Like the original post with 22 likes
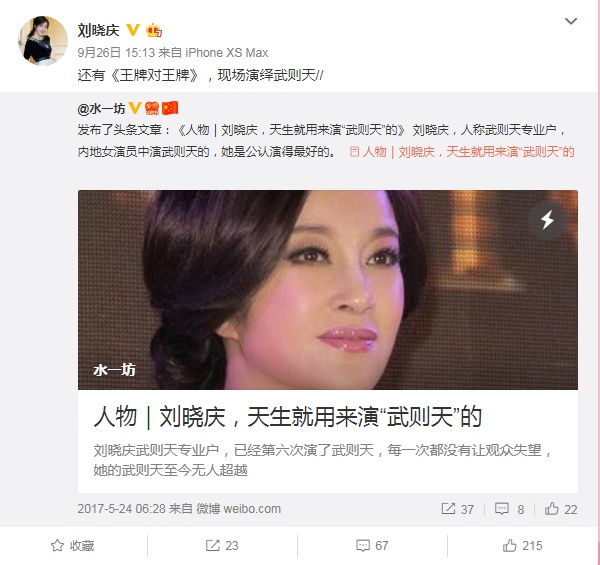 (561, 509)
